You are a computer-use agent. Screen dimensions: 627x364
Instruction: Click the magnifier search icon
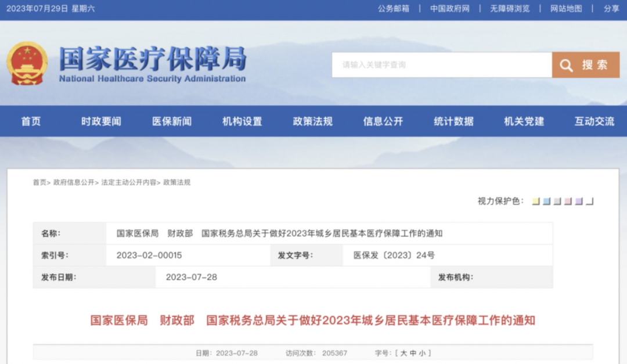(566, 65)
